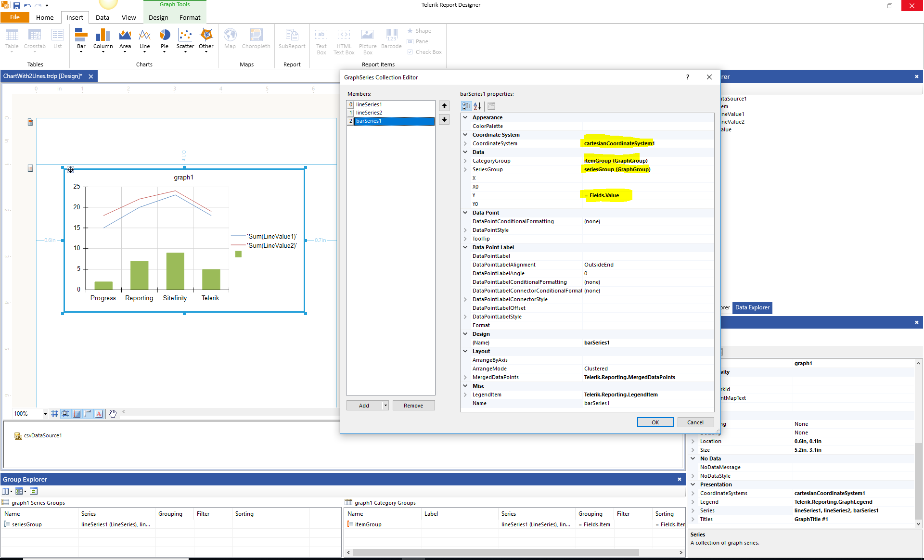The height and width of the screenshot is (560, 924).
Task: Click the Alphabetical sort icon in properties
Action: (477, 106)
